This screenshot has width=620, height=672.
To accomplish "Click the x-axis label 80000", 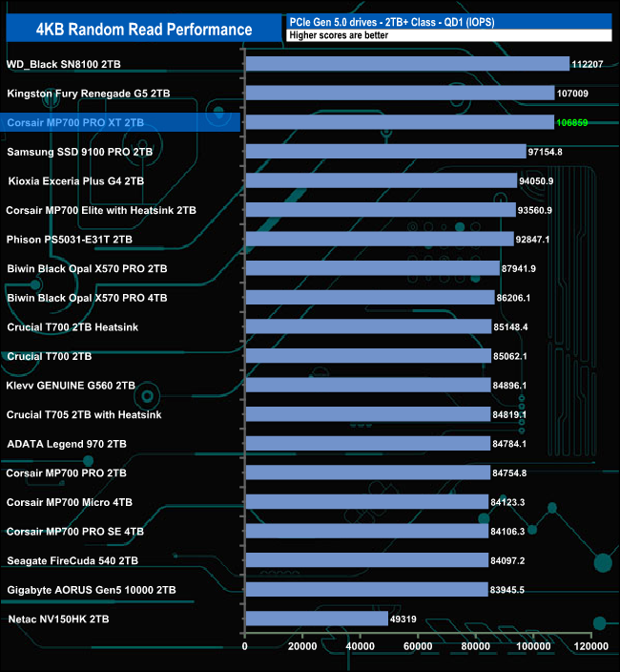I will [x=476, y=646].
